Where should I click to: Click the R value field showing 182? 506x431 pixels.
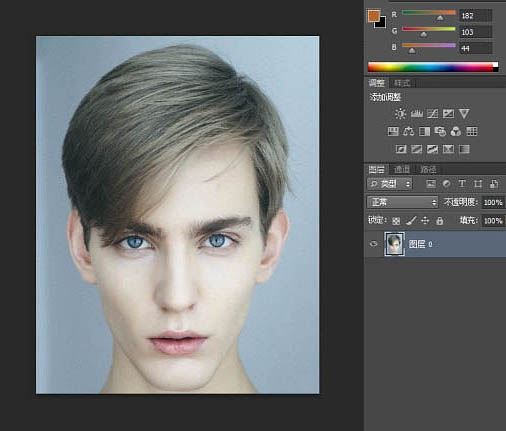pos(475,16)
